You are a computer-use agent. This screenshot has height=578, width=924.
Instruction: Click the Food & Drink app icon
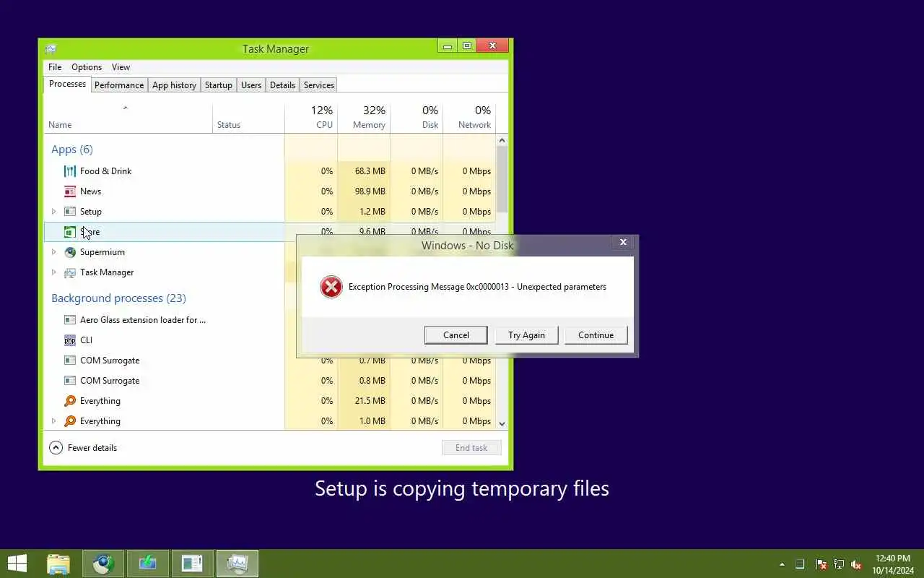tap(70, 171)
